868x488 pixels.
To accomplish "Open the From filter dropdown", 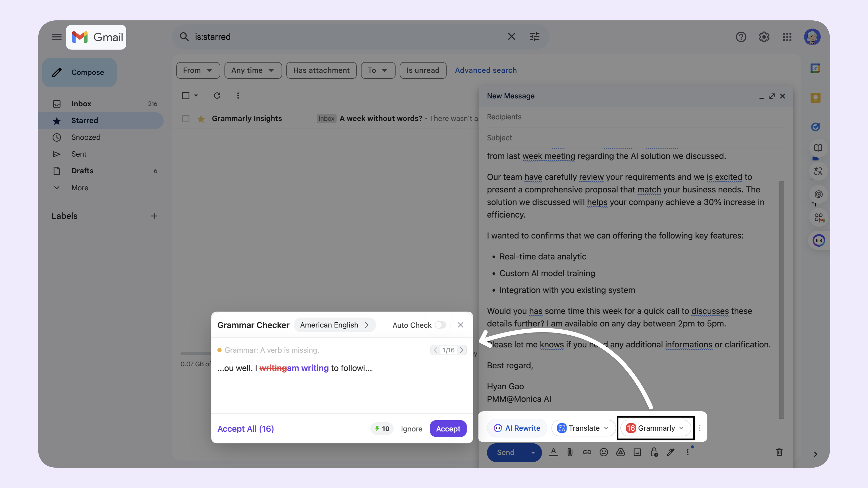I will coord(198,70).
